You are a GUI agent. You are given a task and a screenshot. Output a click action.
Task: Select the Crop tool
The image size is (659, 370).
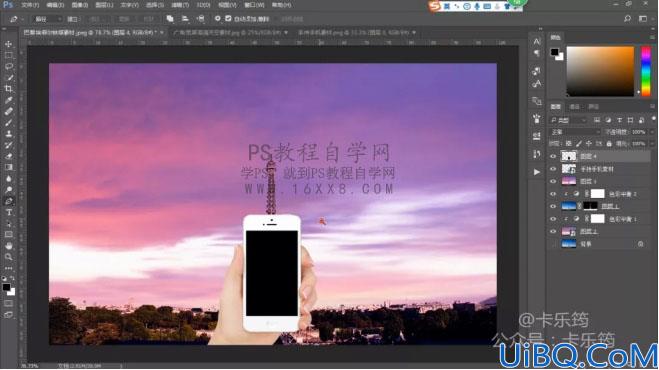(8, 89)
